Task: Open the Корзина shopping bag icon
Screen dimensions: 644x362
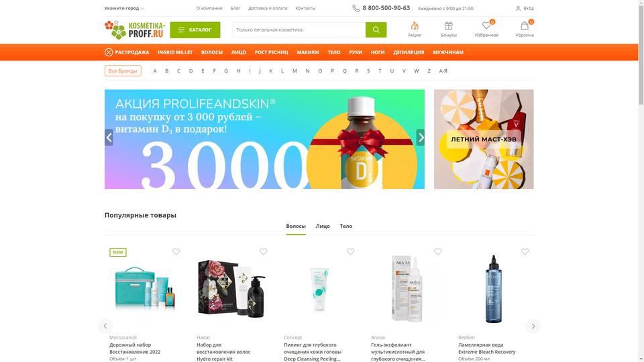Action: point(525,26)
